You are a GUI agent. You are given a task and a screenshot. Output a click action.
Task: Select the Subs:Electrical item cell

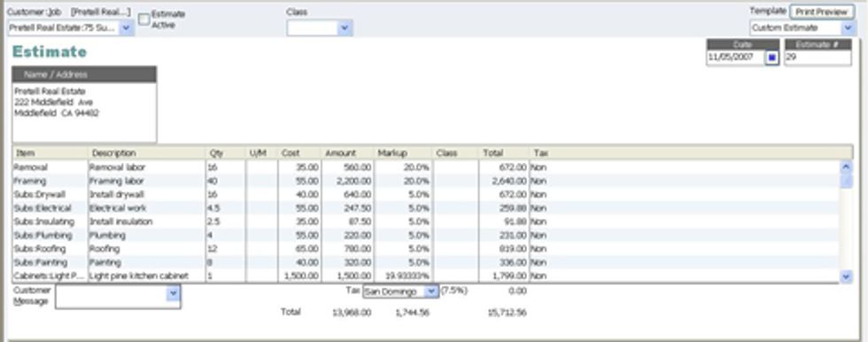pyautogui.click(x=50, y=208)
